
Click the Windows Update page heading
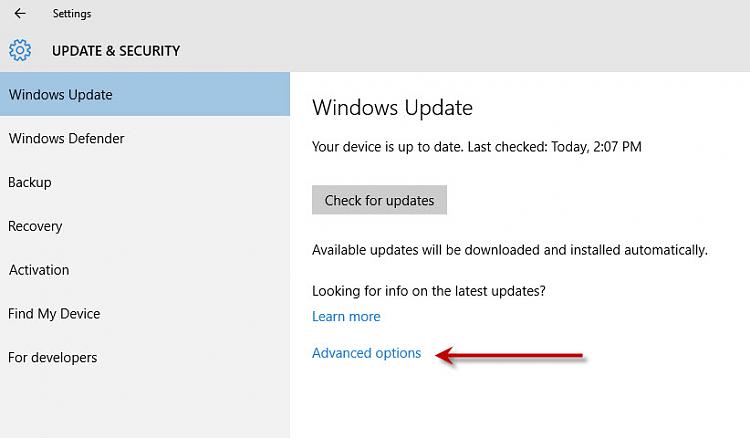pos(392,107)
